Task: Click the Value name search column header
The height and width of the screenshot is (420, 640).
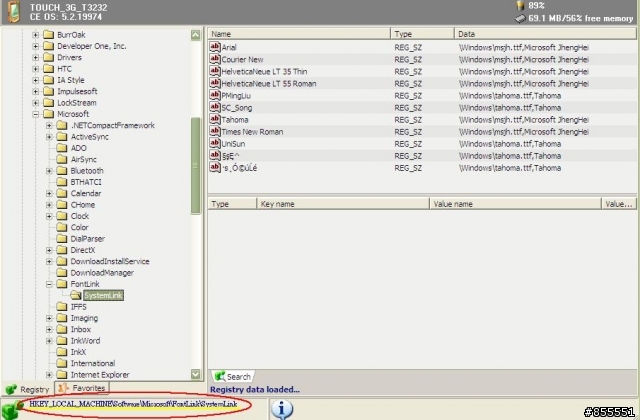Action: (515, 204)
